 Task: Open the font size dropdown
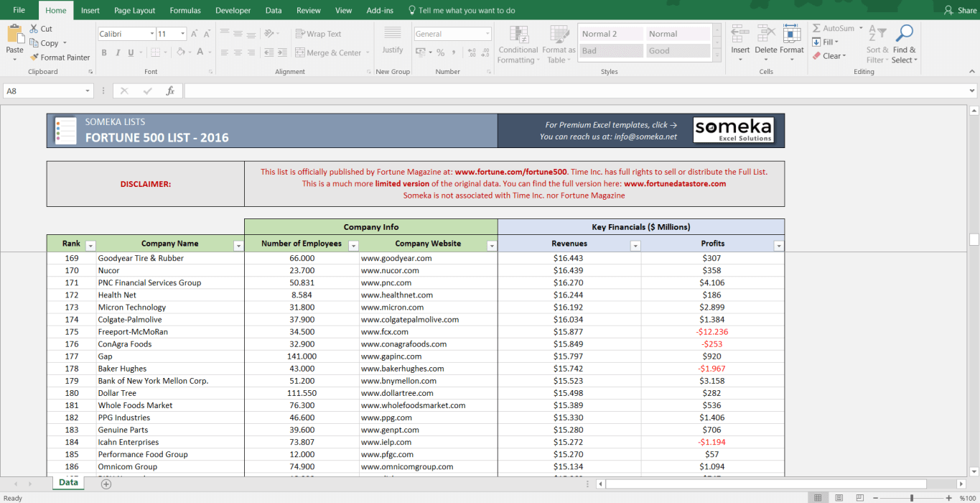tap(183, 34)
